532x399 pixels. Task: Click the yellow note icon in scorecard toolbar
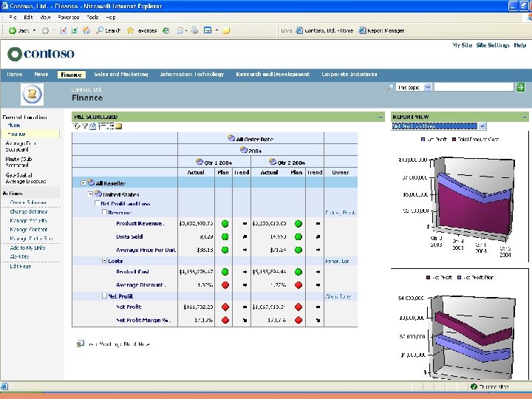(x=118, y=126)
